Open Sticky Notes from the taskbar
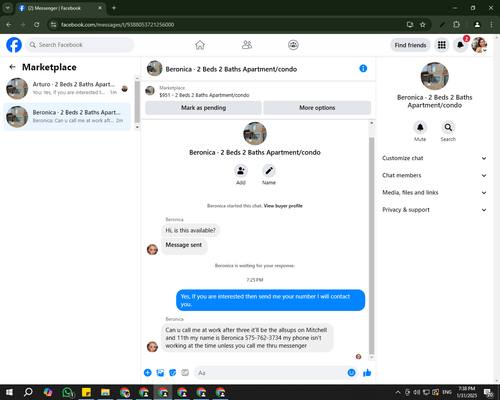 86,392
